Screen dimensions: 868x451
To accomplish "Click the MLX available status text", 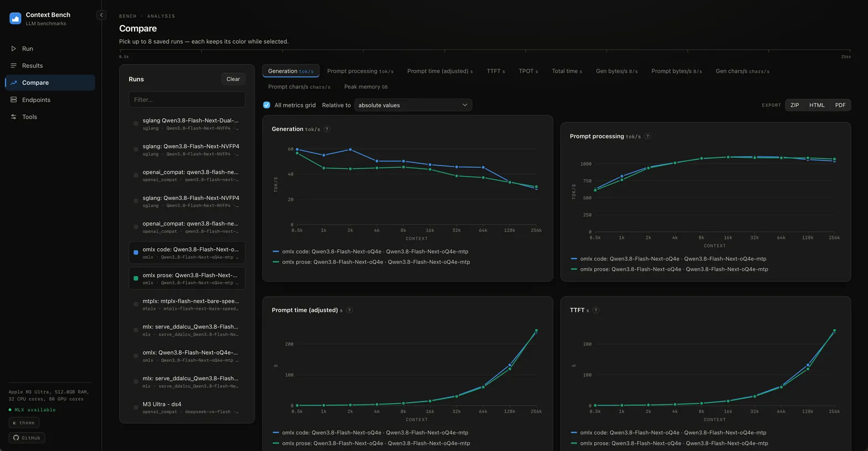I will tap(35, 410).
